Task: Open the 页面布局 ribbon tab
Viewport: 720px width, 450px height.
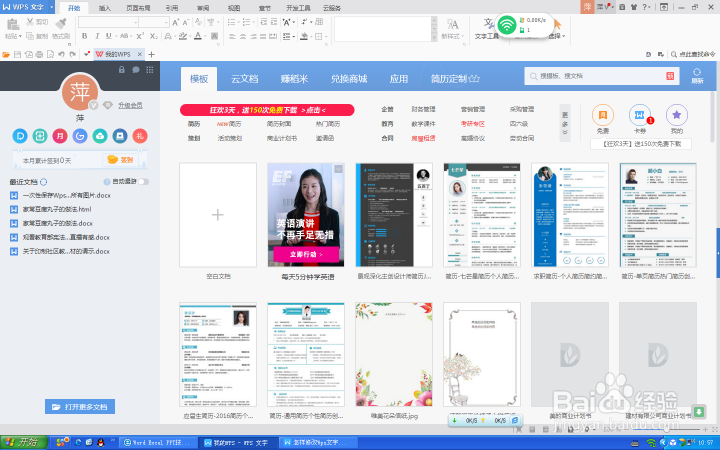Action: (138, 8)
